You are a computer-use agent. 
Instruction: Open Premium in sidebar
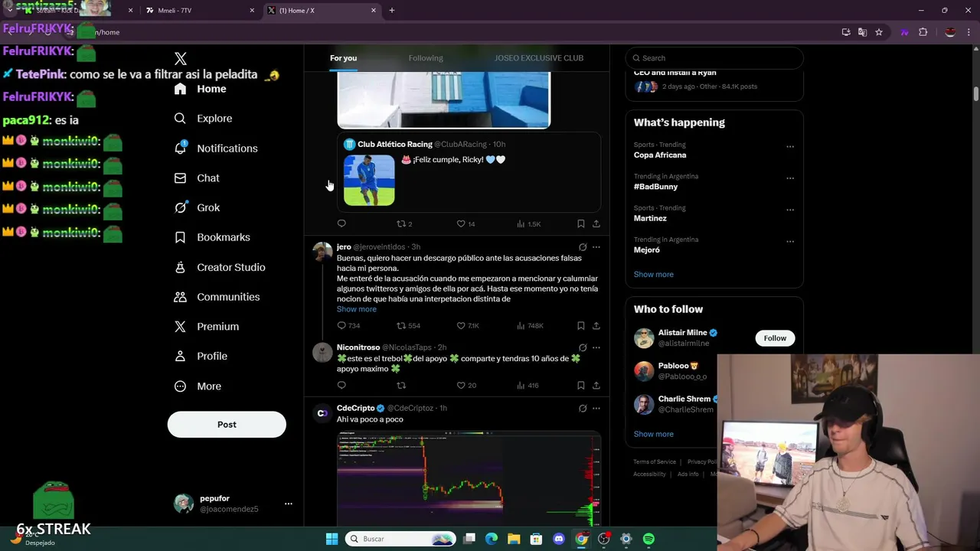[x=207, y=327]
